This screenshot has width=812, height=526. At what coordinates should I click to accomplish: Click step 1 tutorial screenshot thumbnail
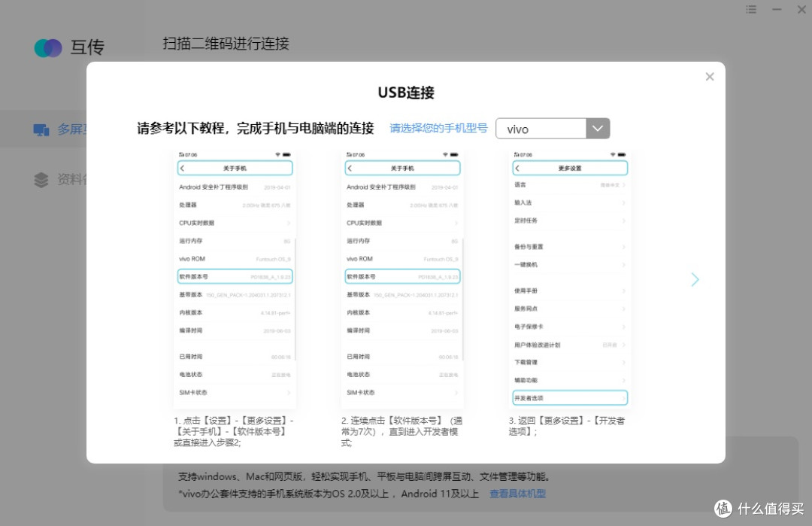pyautogui.click(x=235, y=279)
